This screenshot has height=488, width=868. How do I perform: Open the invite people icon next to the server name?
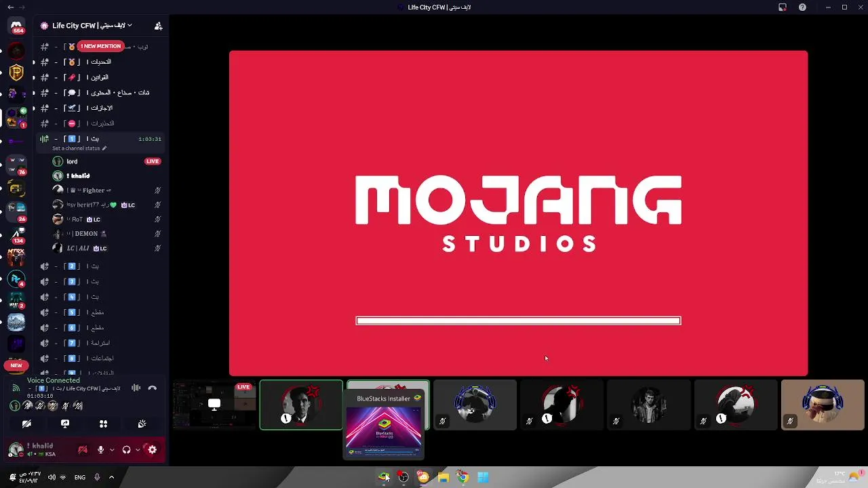158,26
